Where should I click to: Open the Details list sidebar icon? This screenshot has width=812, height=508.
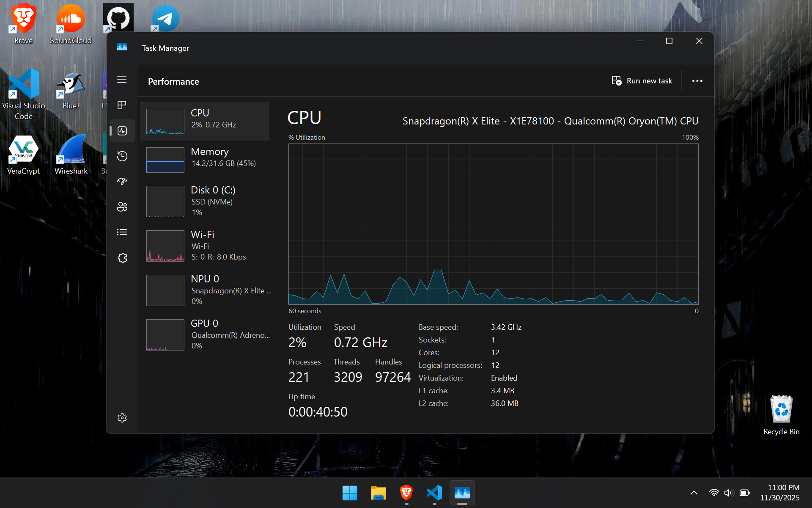click(x=122, y=232)
